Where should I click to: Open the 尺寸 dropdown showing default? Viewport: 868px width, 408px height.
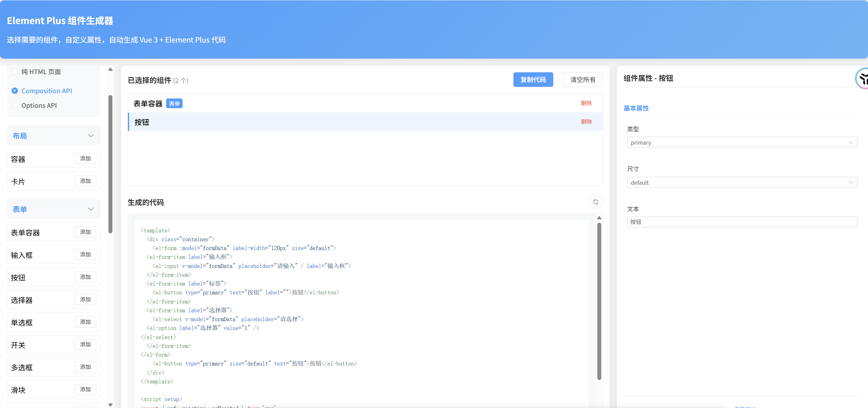742,182
